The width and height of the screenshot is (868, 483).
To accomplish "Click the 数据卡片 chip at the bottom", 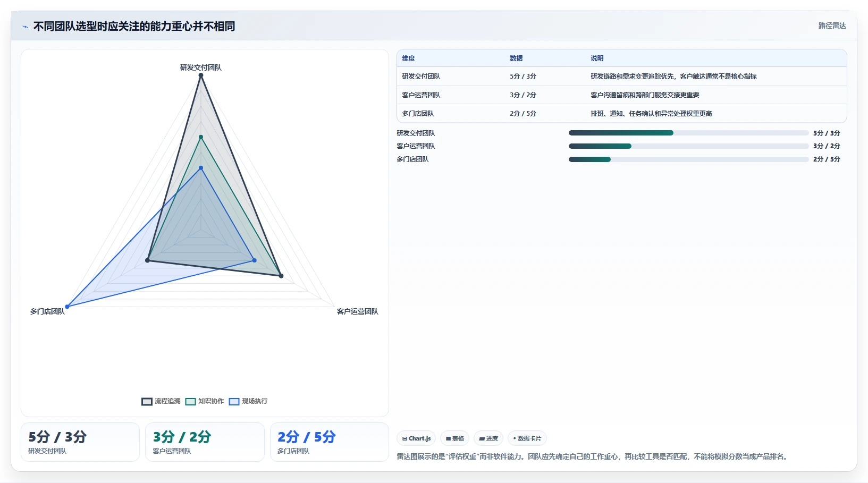I will tap(527, 438).
